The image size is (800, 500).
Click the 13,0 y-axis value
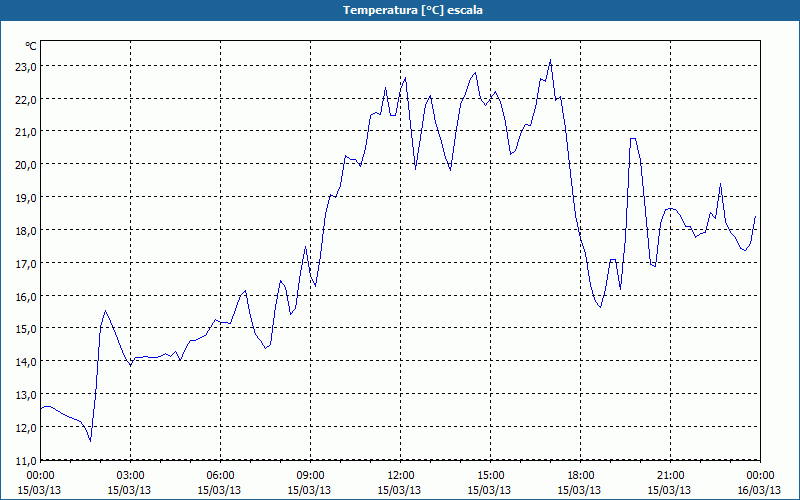click(26, 395)
